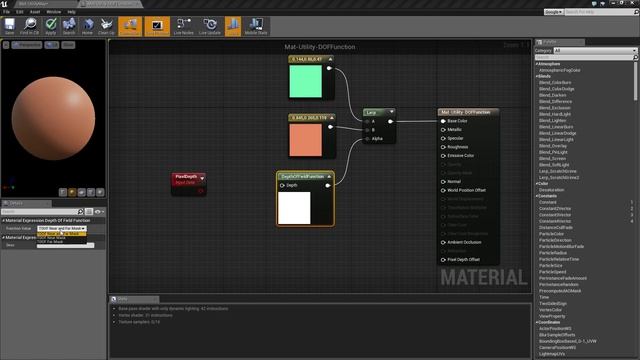640x360 pixels.
Task: Open the viewport options arrow button
Action: click(x=6, y=45)
